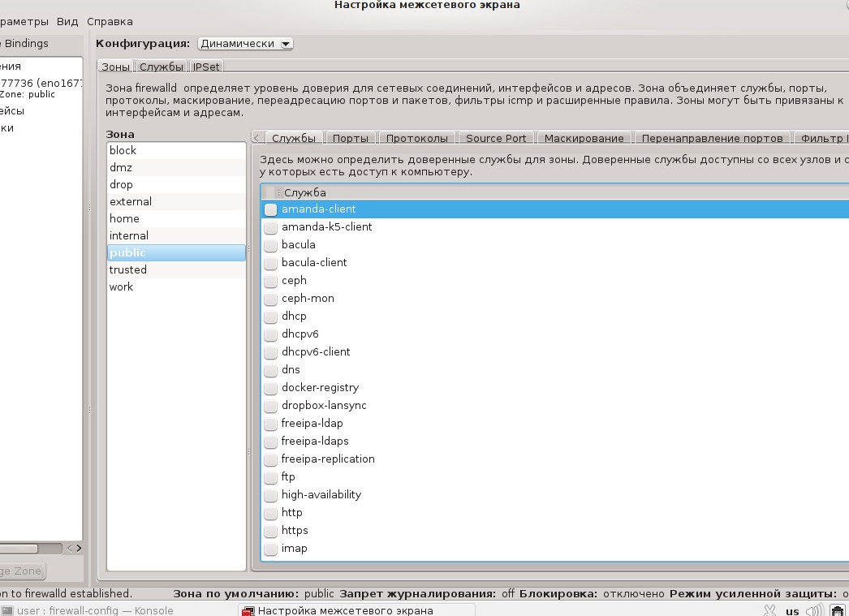Screen dimensions: 849x616
Task: Check the imap service checkbox
Action: 271,549
